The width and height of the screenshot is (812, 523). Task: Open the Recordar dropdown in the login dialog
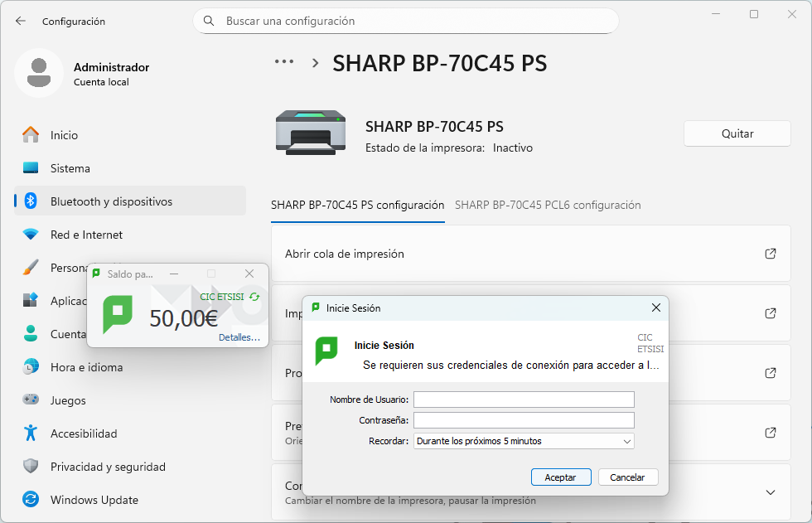click(524, 441)
